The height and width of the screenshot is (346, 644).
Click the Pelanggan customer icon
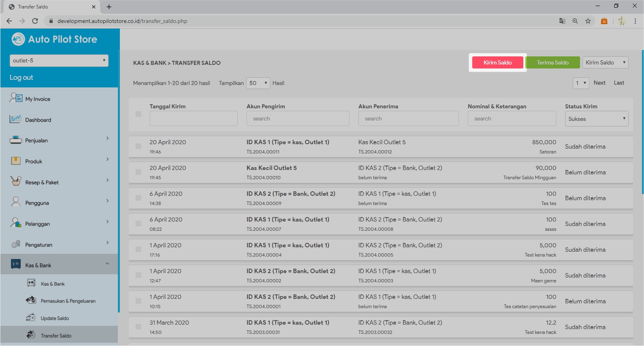(16, 223)
